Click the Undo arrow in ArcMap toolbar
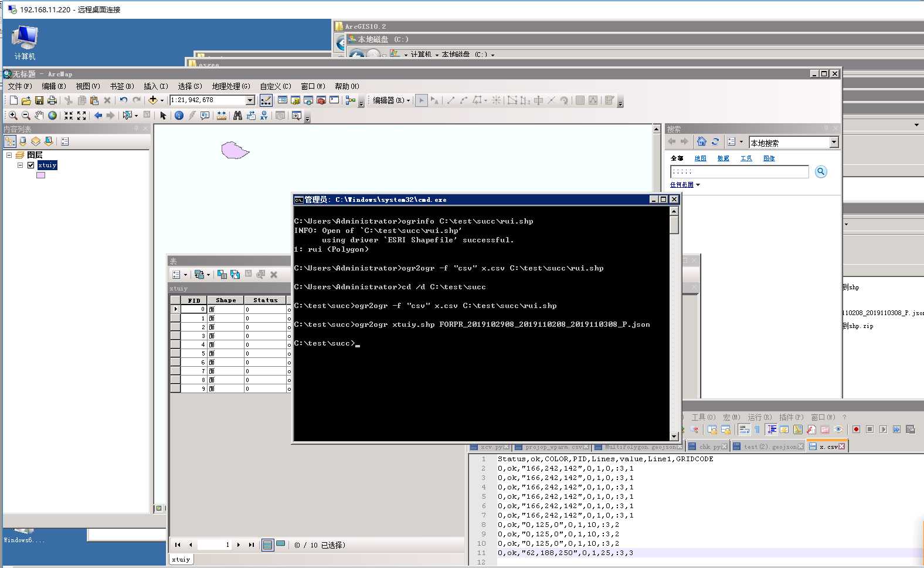This screenshot has height=568, width=924. point(123,100)
